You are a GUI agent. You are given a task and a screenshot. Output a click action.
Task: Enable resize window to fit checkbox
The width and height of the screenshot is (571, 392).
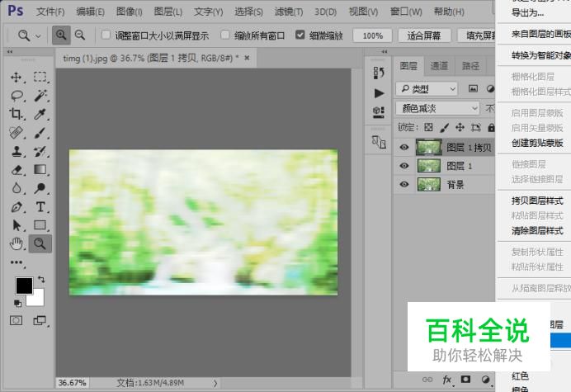tap(106, 35)
